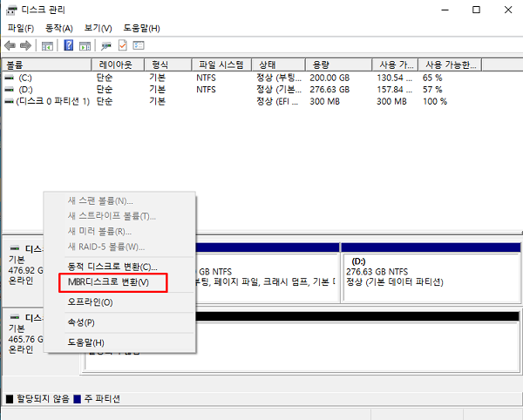The height and width of the screenshot is (420, 523).
Task: Open Help via blue question mark icon
Action: point(69,45)
